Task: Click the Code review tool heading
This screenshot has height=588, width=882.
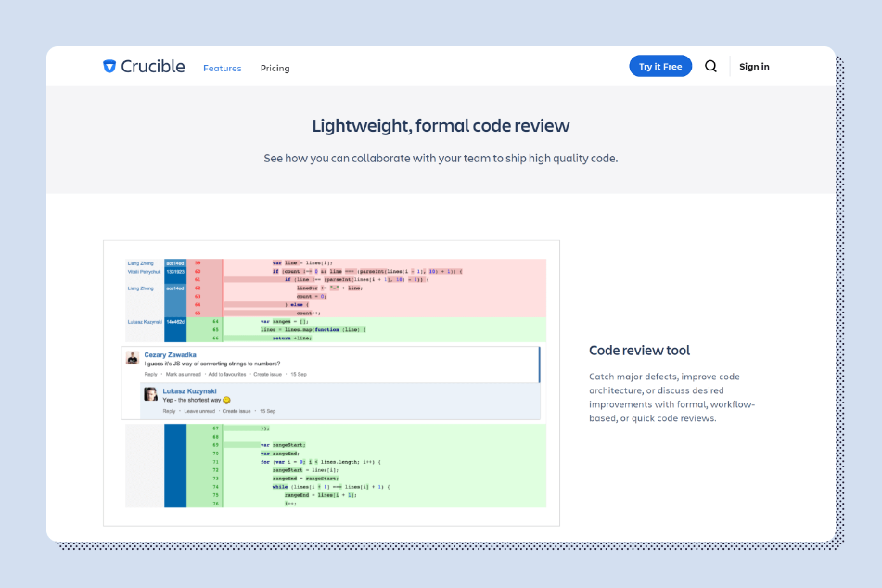Action: click(x=640, y=351)
